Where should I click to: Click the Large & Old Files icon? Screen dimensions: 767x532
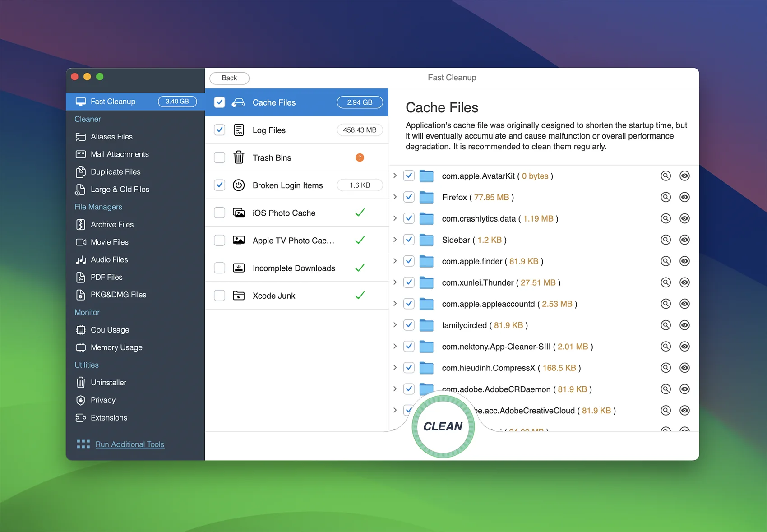click(x=80, y=190)
